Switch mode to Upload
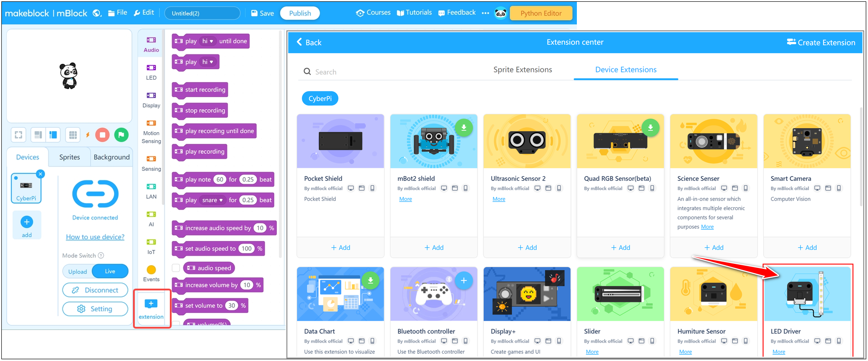 coord(78,272)
